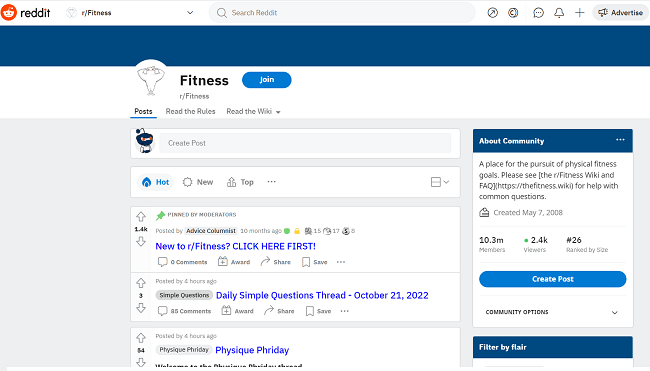Upvote the Daily Simple Questions Thread post
Viewport: 650px width, 371px height.
coord(141,283)
